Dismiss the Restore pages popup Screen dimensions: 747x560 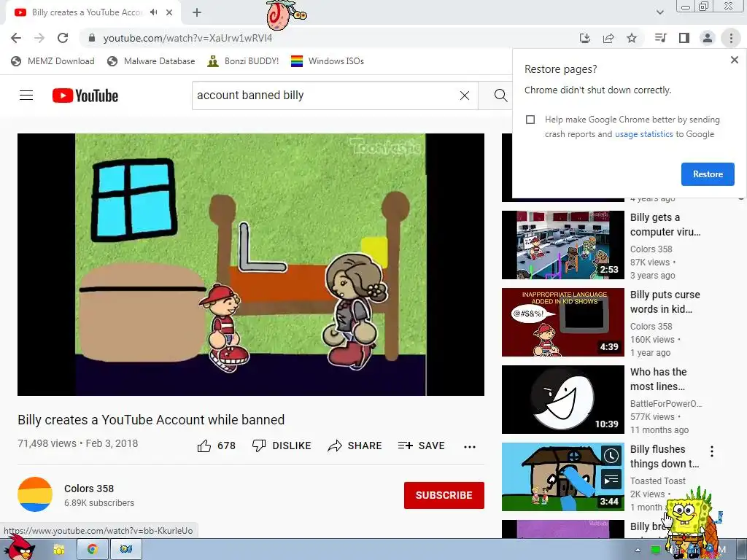coord(734,60)
